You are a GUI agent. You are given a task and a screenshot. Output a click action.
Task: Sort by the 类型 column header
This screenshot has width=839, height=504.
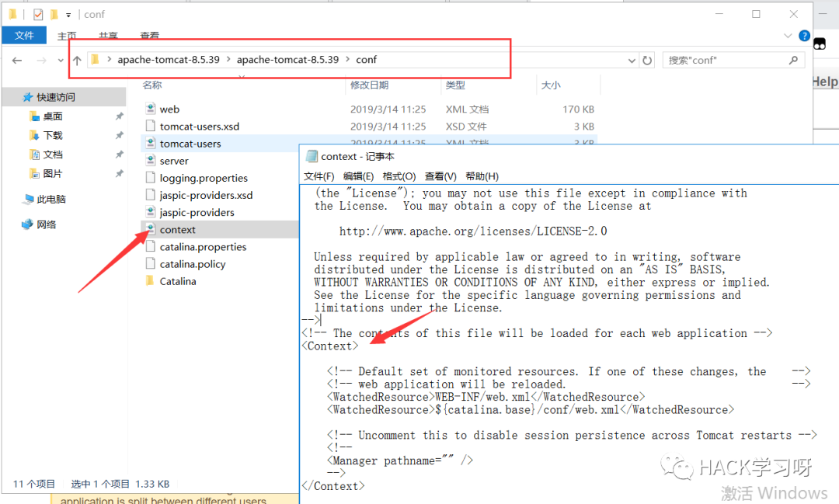point(455,85)
